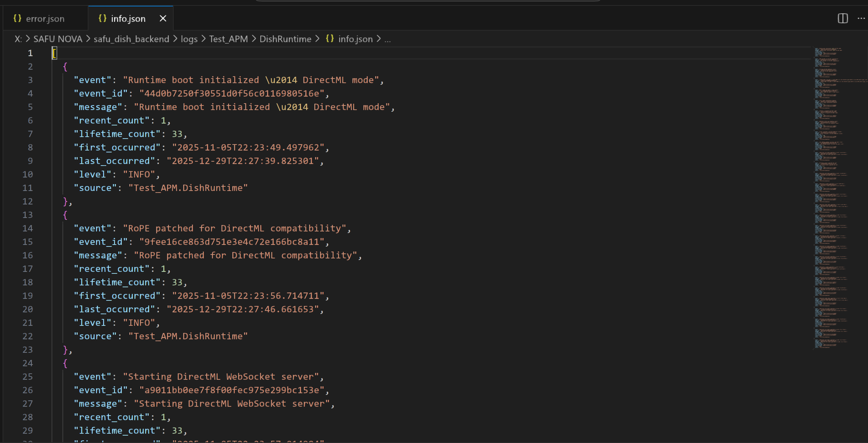Click breadcrumb trailing ellipsis symbol

388,39
